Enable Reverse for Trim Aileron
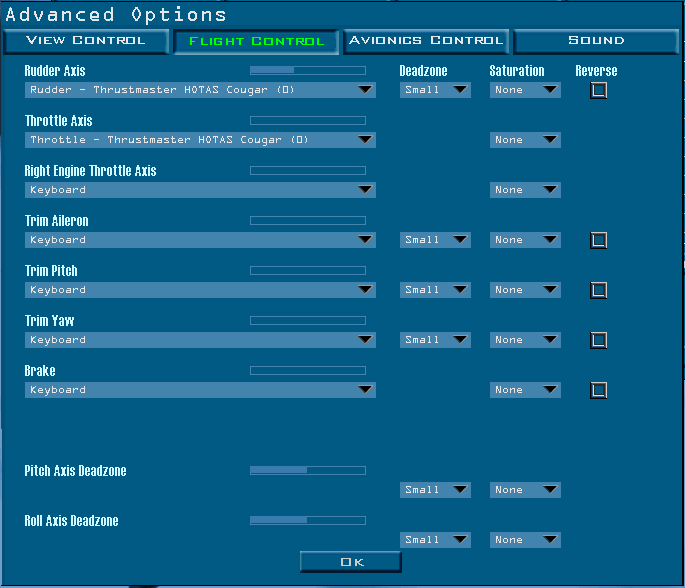Viewport: 685px width, 588px height. point(598,240)
